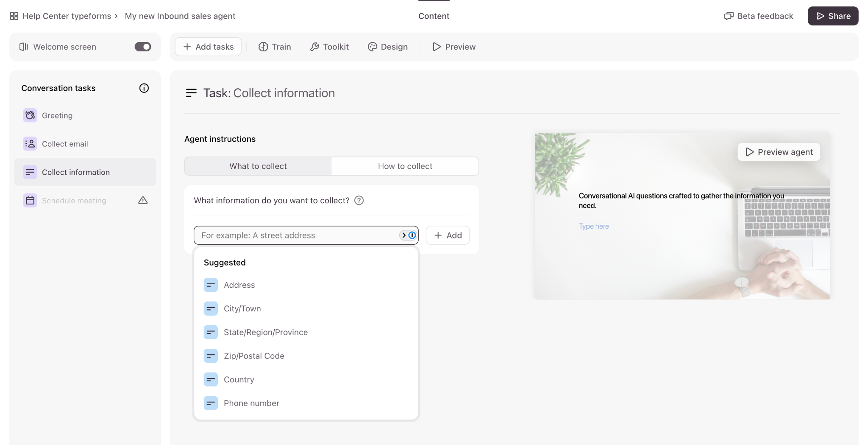Pick Country from the suggested list
The image size is (868, 445).
click(x=239, y=380)
